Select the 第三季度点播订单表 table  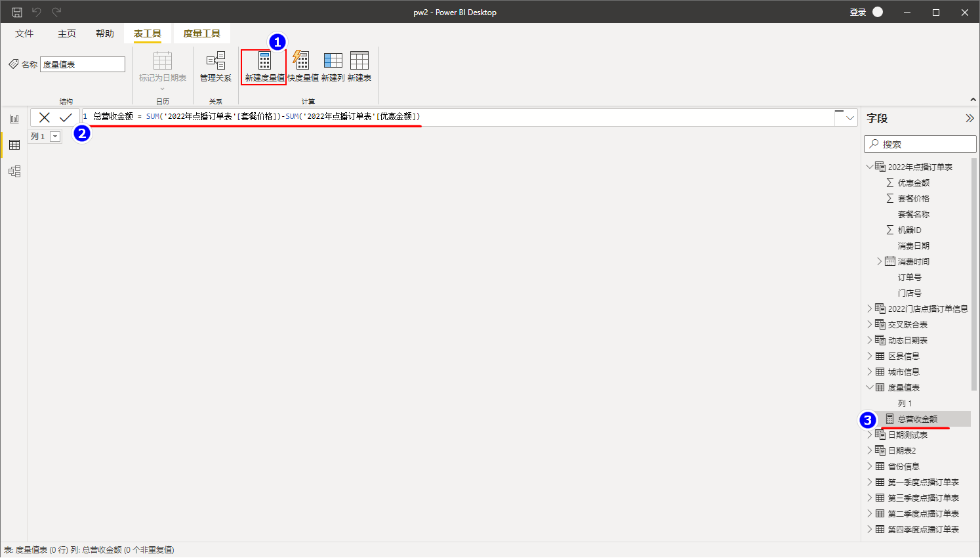923,498
